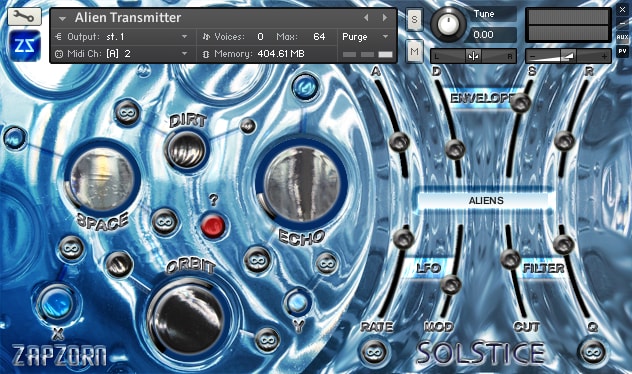
Task: Go to previous instrument preset arrow
Action: (366, 17)
